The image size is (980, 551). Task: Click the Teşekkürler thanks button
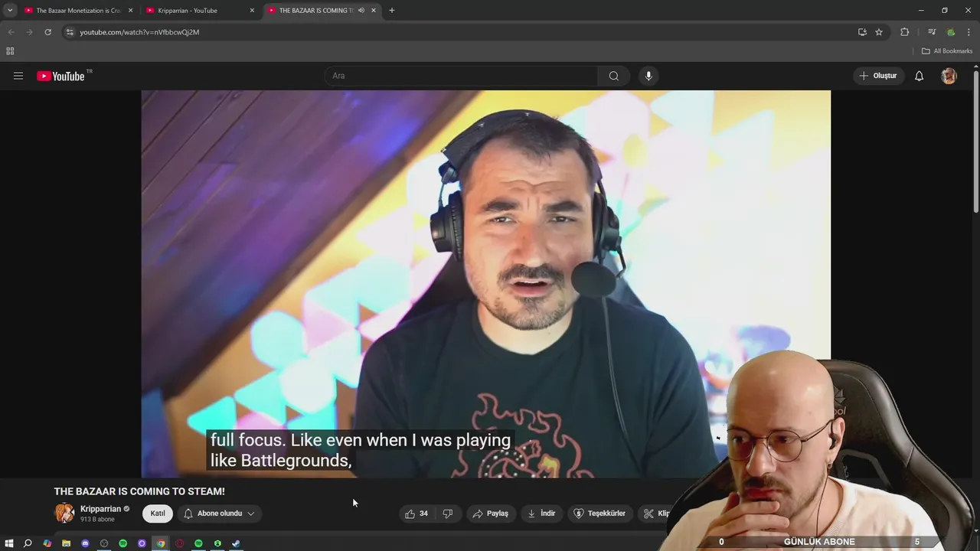pos(599,514)
